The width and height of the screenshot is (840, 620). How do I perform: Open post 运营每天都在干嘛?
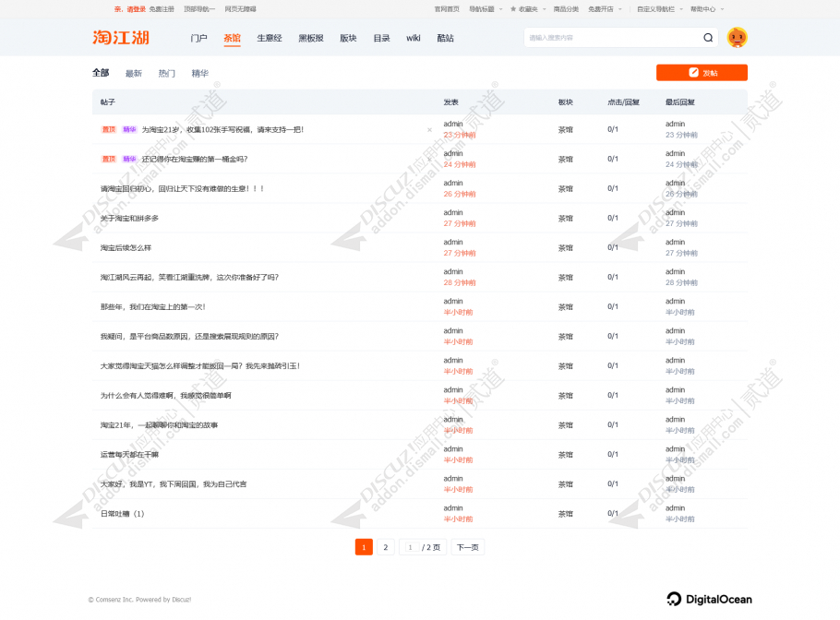point(129,454)
